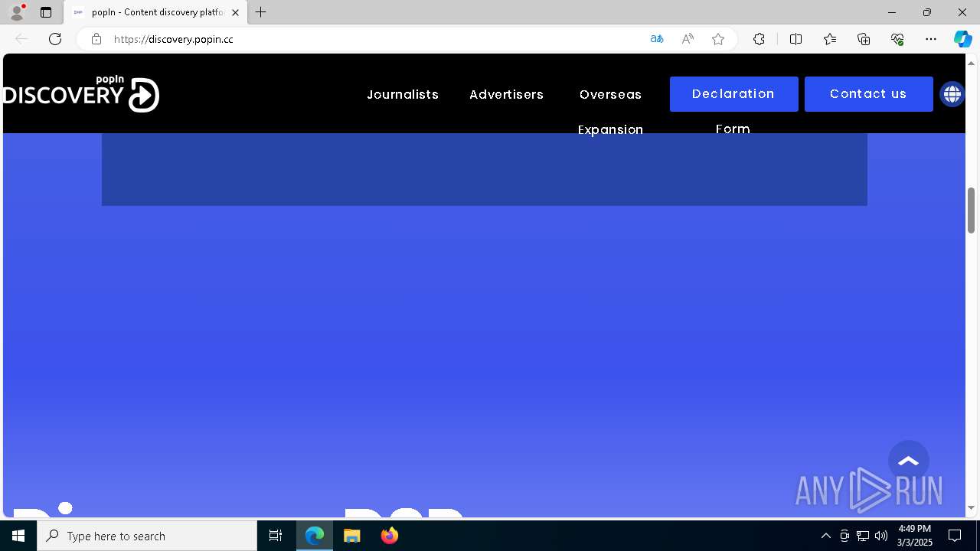This screenshot has height=551, width=980.
Task: Open Copilot sidebar icon
Action: pyautogui.click(x=962, y=39)
